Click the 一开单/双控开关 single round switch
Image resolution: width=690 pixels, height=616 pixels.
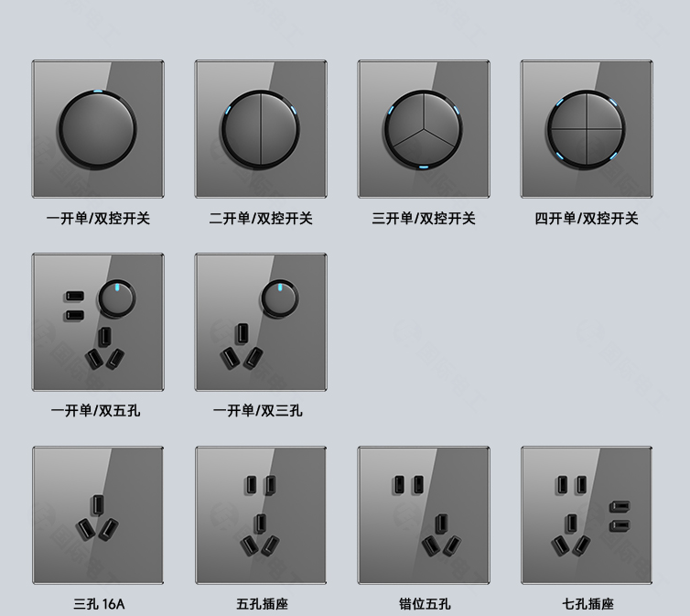click(98, 130)
